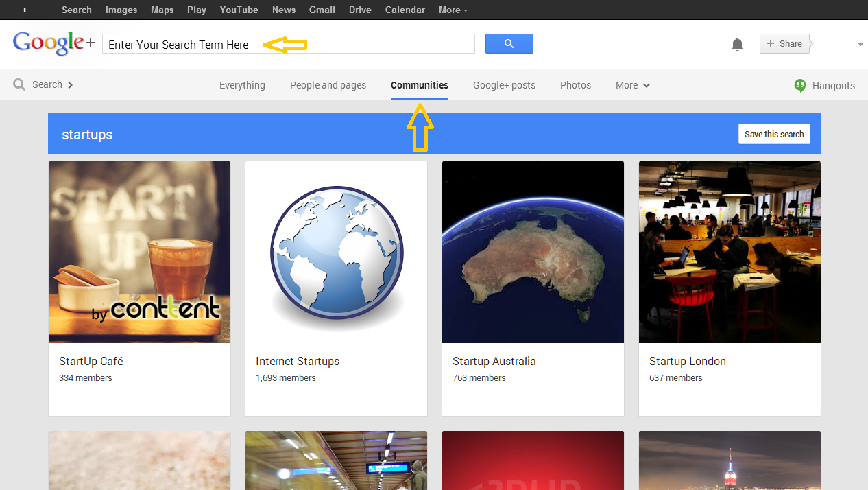
Task: Click the '637 members' text
Action: 676,378
